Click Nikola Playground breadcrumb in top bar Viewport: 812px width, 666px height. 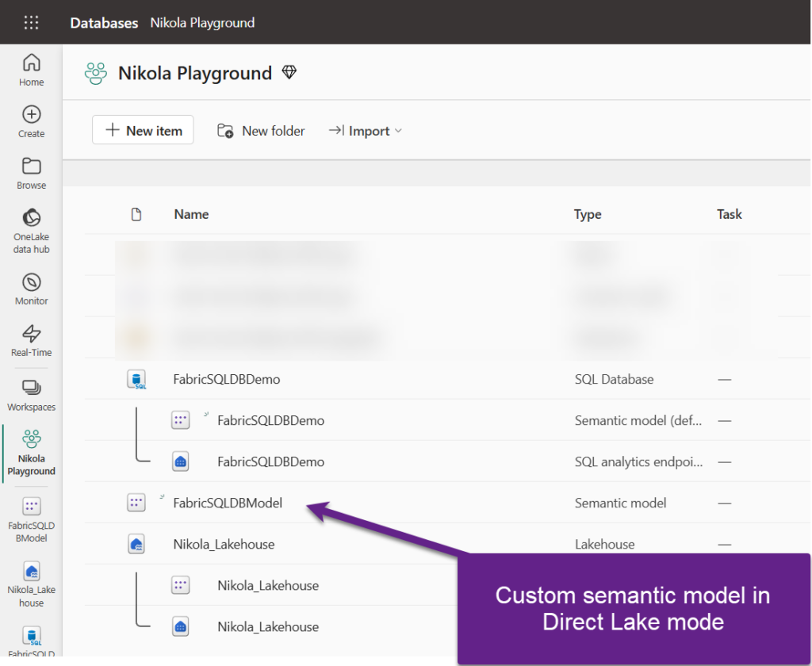[202, 23]
